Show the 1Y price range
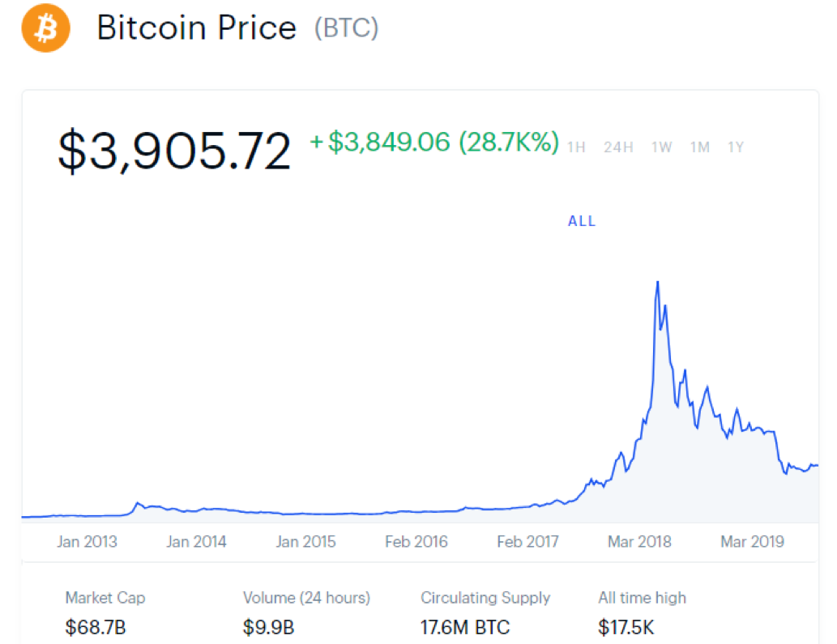The image size is (837, 644). 736,147
